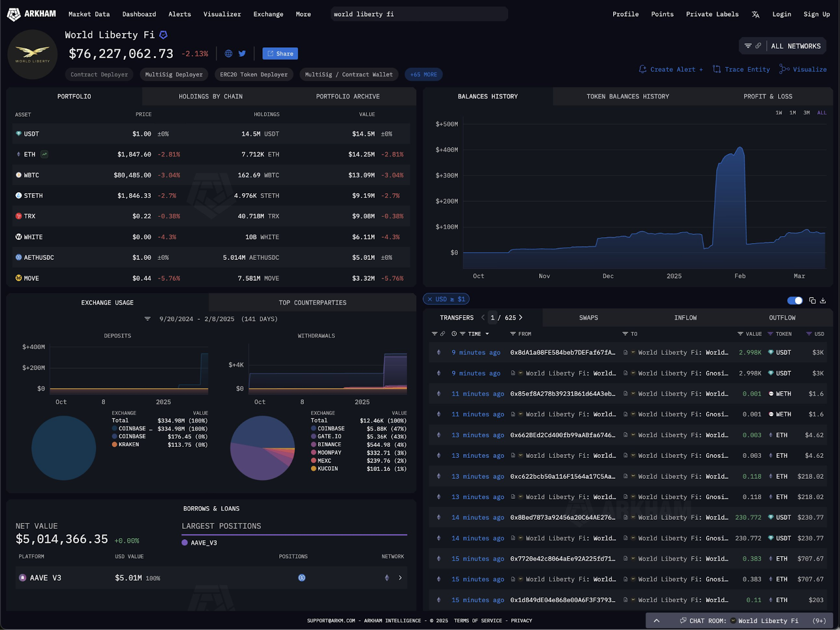Screen dimensions: 840x630
Task: Click the Create Alert bell icon
Action: tap(643, 69)
